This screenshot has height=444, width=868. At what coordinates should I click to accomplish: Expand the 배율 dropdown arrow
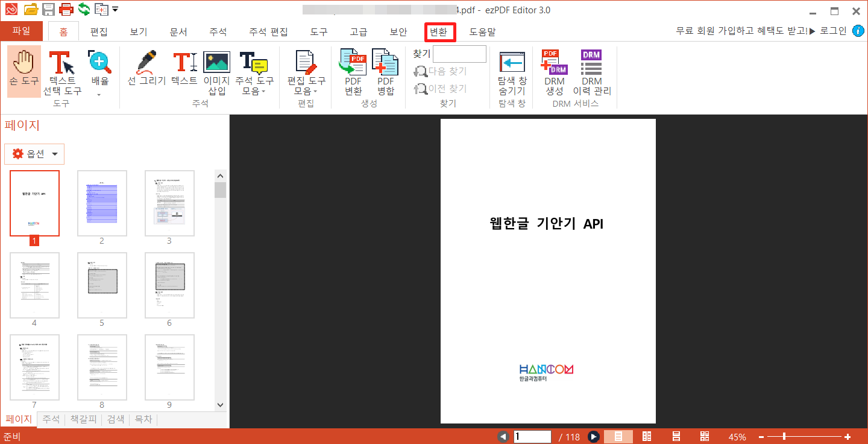click(x=100, y=94)
